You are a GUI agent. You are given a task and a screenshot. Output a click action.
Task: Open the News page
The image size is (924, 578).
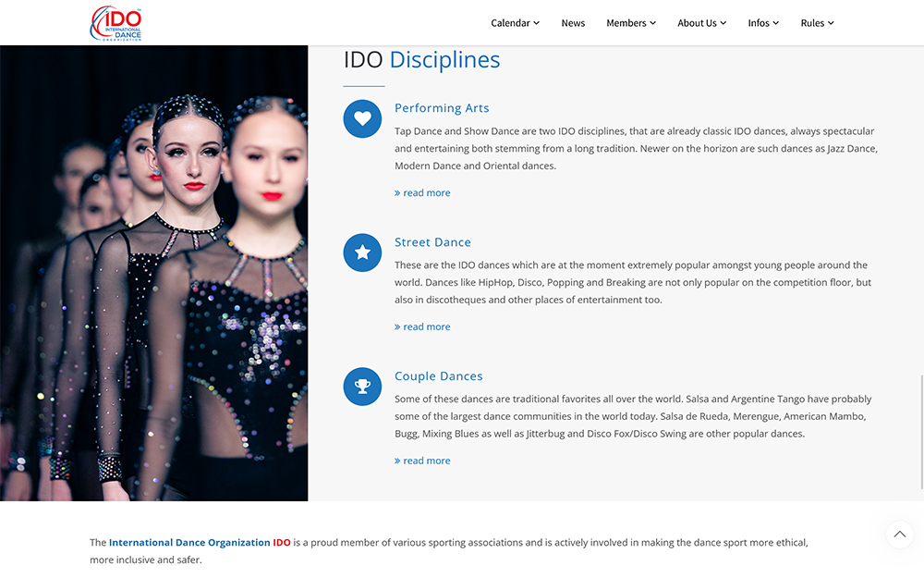point(573,23)
